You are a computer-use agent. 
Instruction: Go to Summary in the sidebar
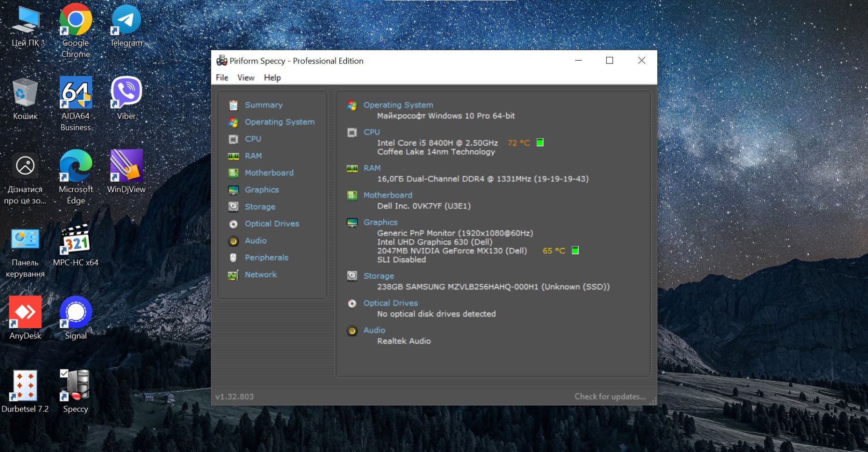[x=264, y=105]
